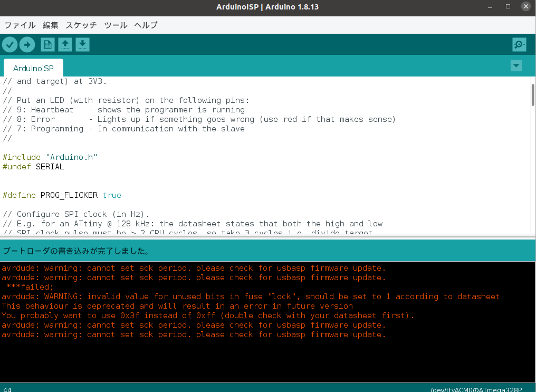Click the line '#include "Arduino.h"'

pos(50,157)
